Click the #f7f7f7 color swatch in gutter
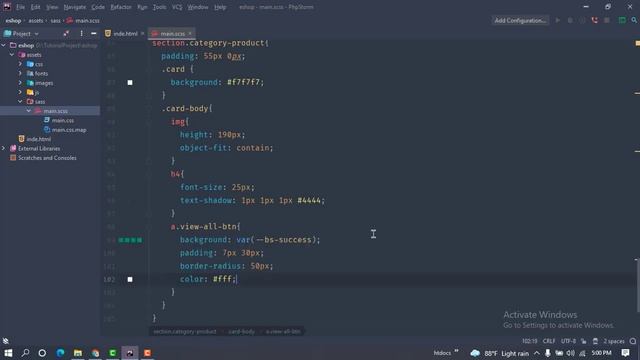Viewport: 640px width, 360px height. (130, 82)
